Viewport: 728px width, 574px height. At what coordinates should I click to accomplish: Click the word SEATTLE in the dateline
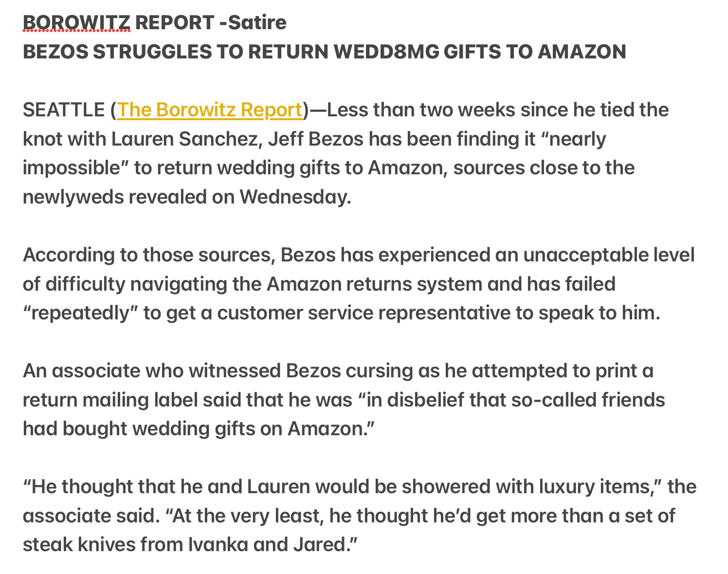(64, 110)
